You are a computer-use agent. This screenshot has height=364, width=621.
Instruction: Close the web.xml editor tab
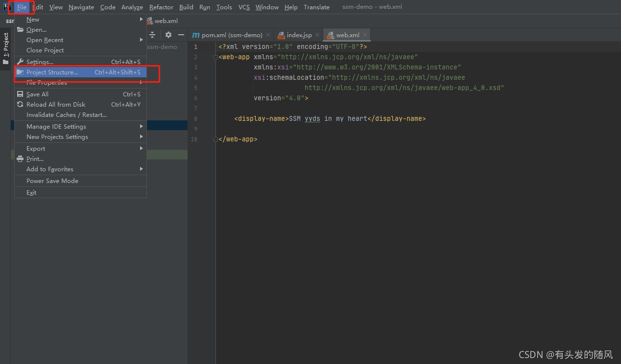point(365,35)
